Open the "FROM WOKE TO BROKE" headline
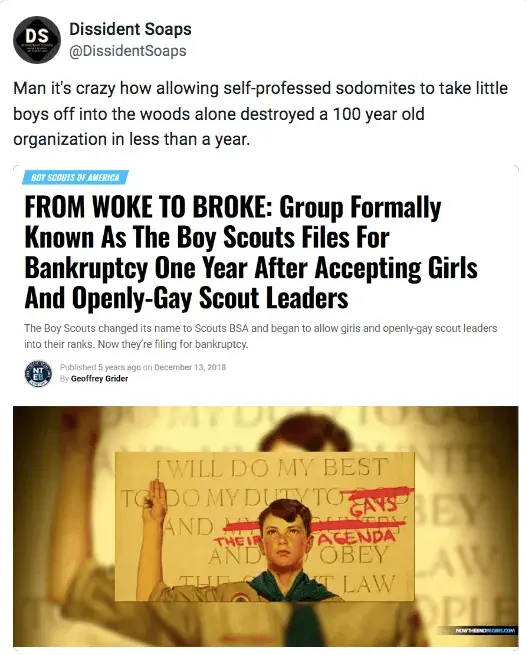 (251, 253)
